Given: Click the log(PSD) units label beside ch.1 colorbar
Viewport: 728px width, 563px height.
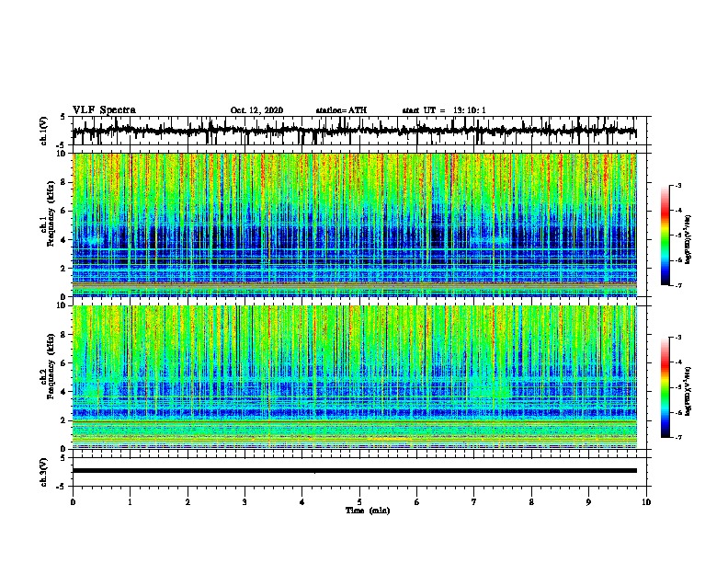Looking at the screenshot, I should 688,239.
